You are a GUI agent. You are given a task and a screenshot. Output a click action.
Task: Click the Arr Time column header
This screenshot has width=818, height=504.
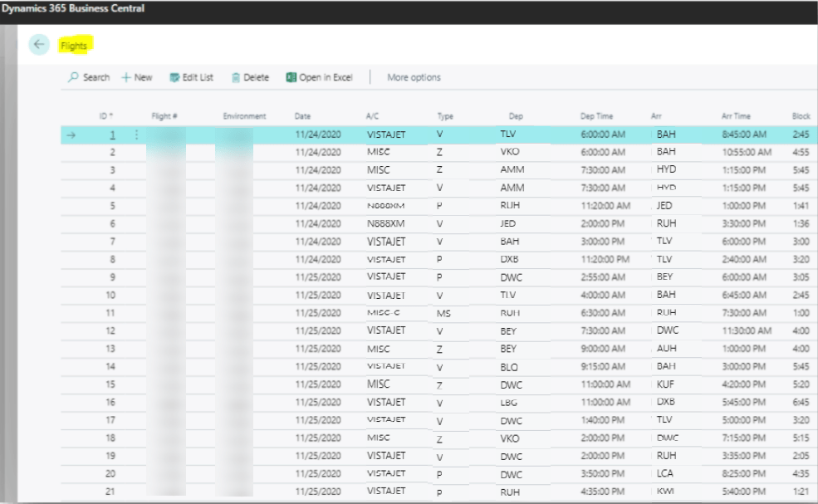point(736,116)
